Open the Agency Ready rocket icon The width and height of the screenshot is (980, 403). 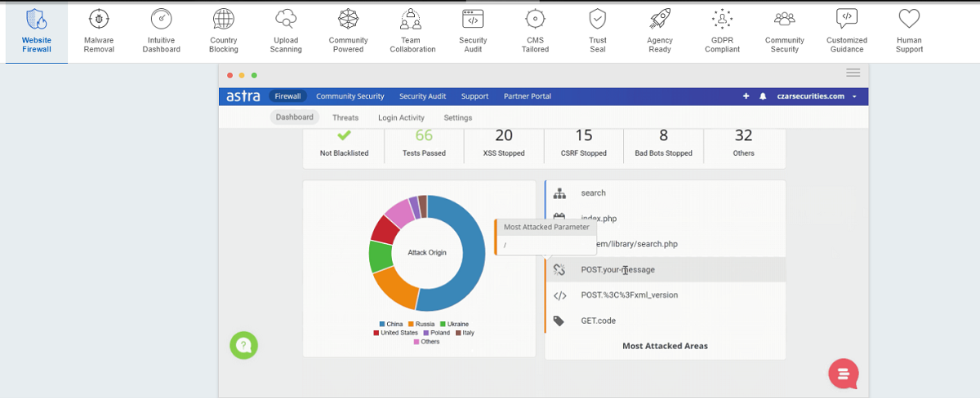point(660,20)
